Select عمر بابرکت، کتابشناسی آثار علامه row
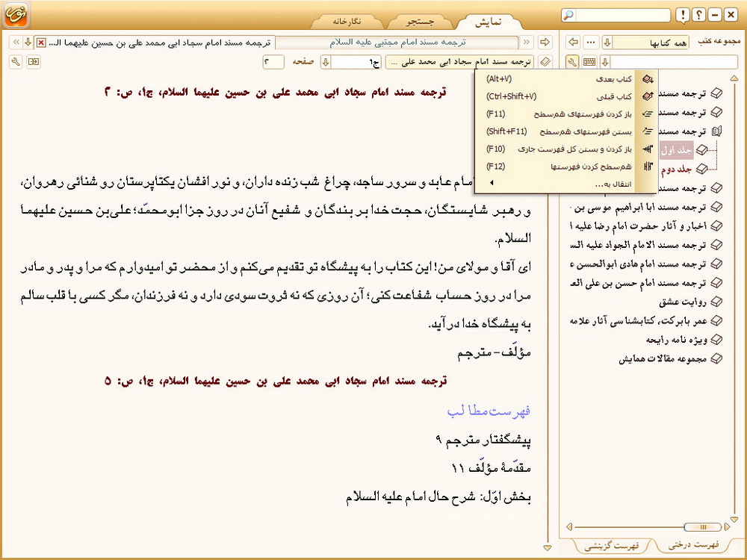Image resolution: width=747 pixels, height=560 pixels. (x=639, y=321)
